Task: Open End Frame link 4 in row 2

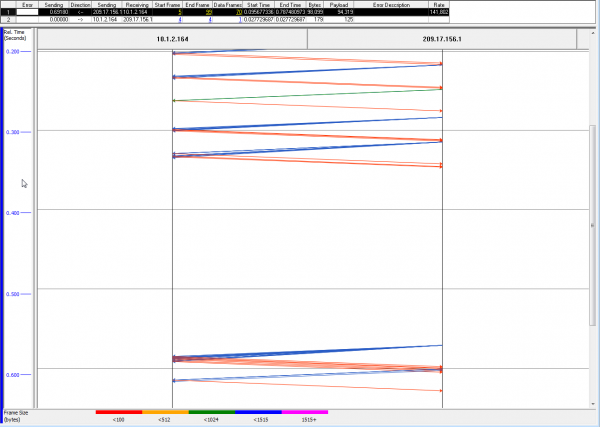Action: coord(210,20)
